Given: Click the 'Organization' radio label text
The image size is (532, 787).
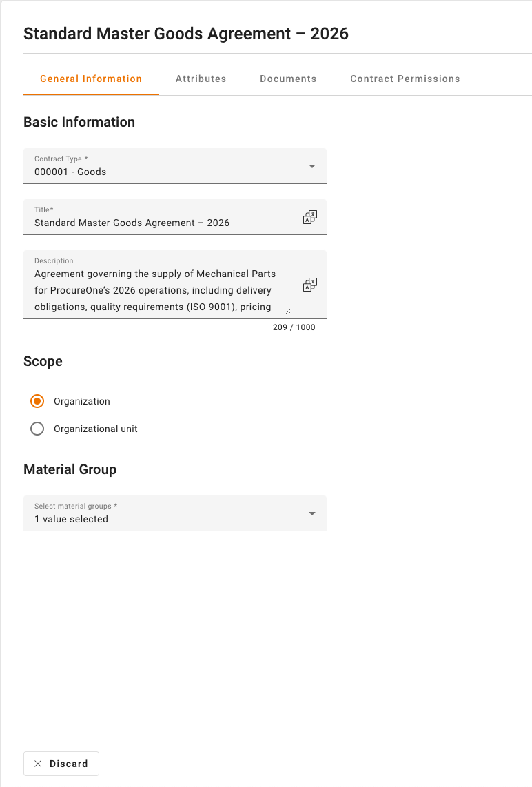Looking at the screenshot, I should pos(82,401).
